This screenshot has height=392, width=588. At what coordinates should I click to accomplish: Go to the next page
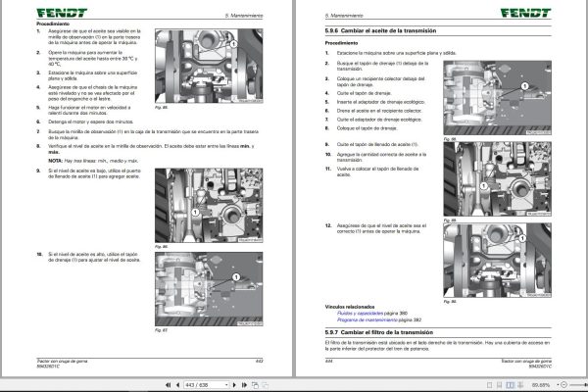[x=234, y=385]
